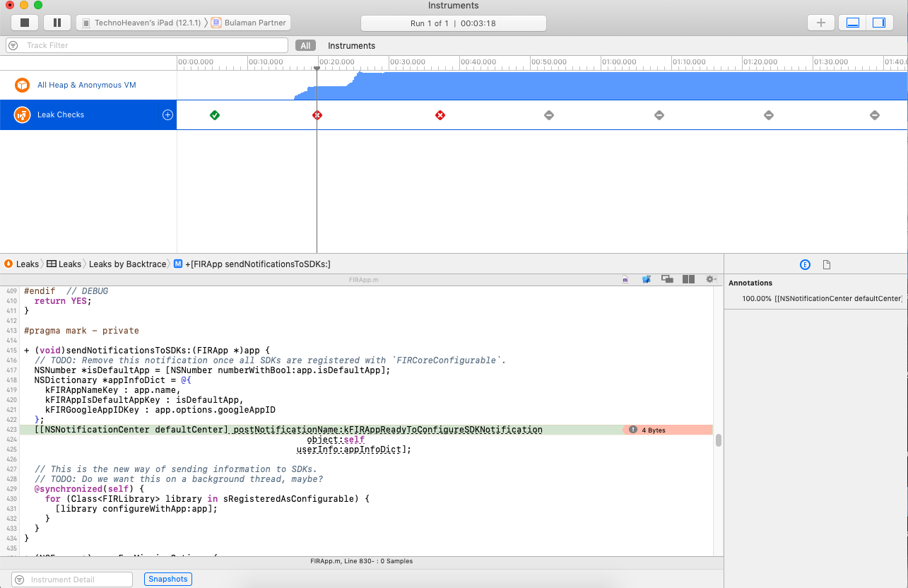
Task: Click the purple .m file icon
Action: pos(625,279)
